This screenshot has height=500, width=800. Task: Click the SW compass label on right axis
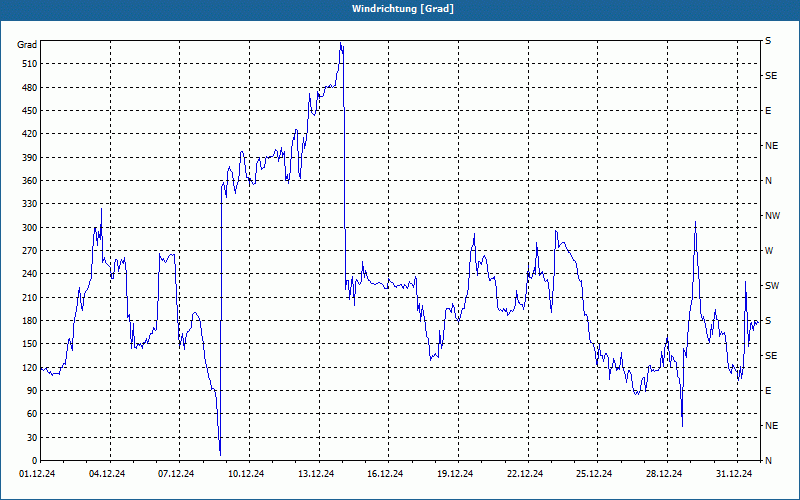[x=772, y=286]
